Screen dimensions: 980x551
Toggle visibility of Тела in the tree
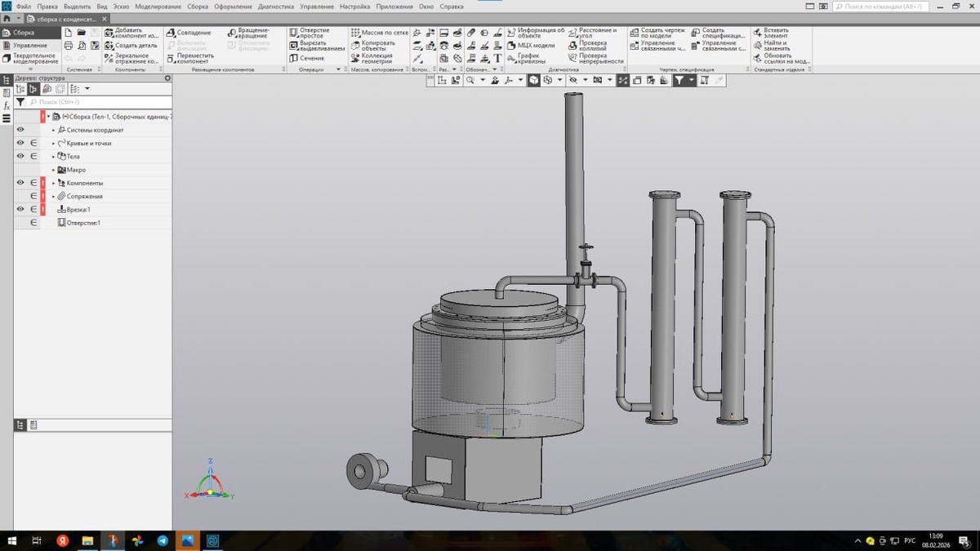click(20, 156)
